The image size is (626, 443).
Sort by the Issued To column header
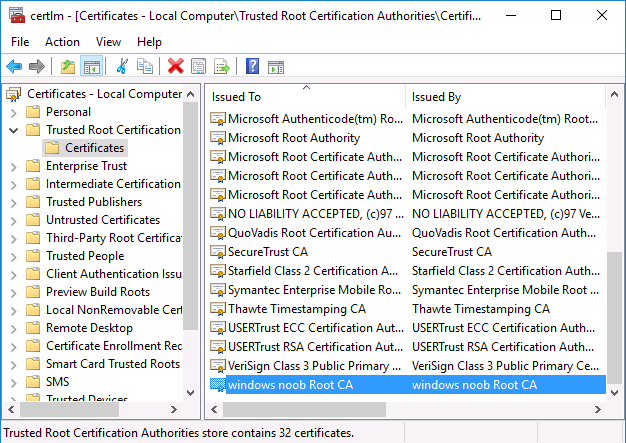(x=306, y=97)
